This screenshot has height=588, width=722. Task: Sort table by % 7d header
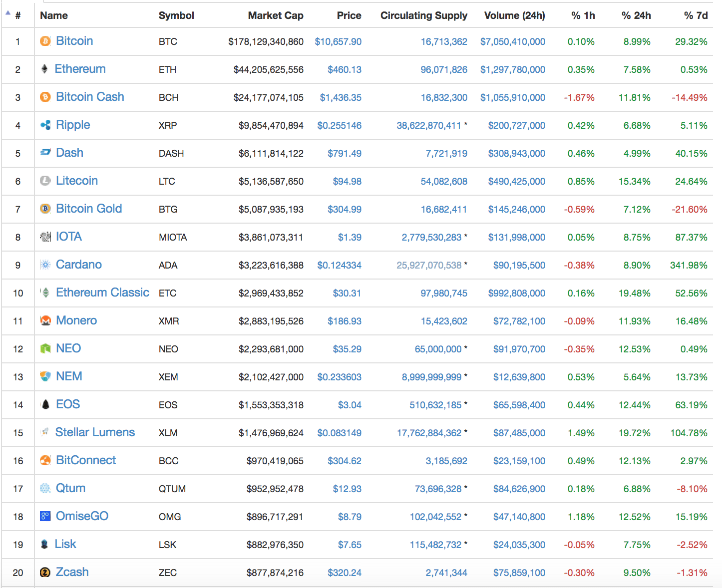696,15
